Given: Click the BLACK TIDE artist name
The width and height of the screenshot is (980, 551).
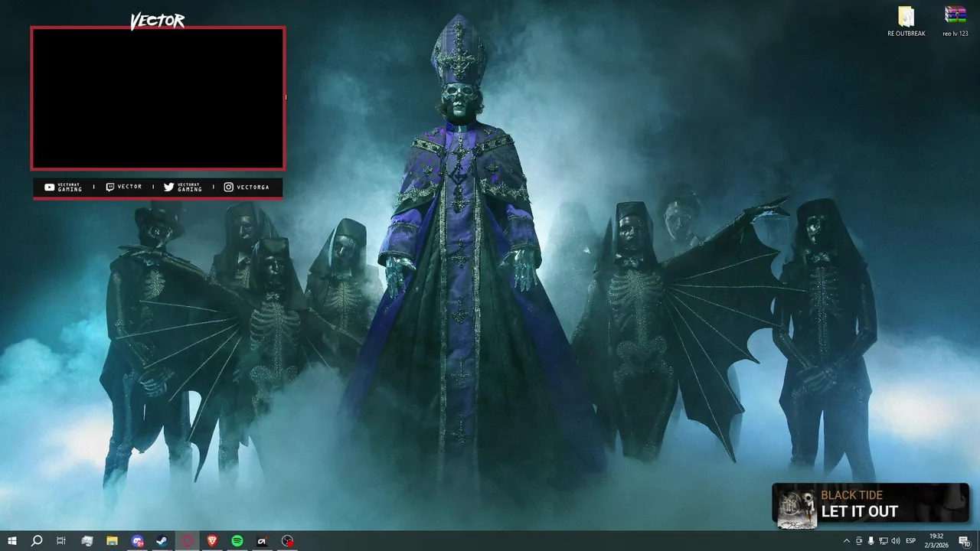Looking at the screenshot, I should 852,495.
